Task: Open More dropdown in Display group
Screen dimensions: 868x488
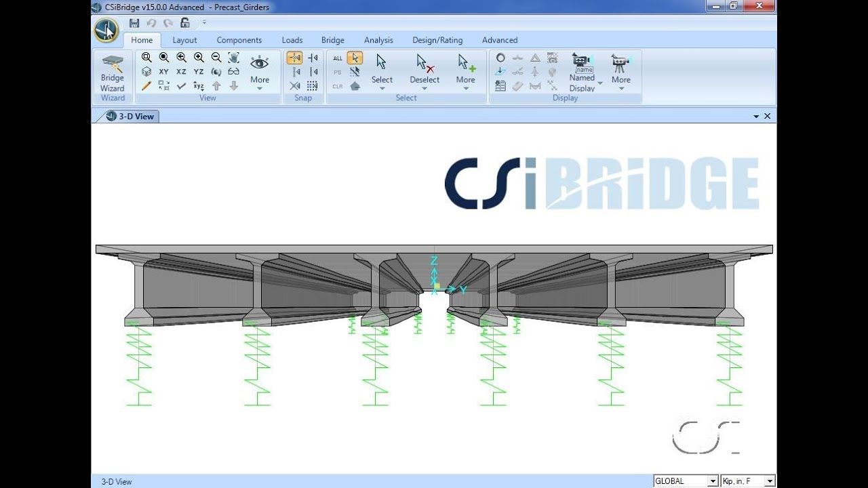Action: 621,73
